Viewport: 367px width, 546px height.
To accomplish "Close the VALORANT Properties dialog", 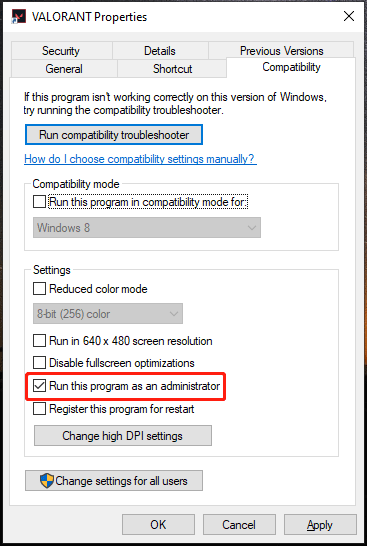I will coord(349,16).
